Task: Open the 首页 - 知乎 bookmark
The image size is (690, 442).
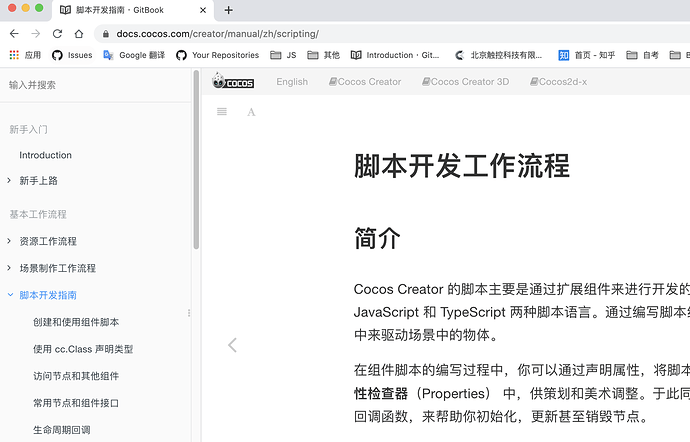Action: [x=587, y=55]
